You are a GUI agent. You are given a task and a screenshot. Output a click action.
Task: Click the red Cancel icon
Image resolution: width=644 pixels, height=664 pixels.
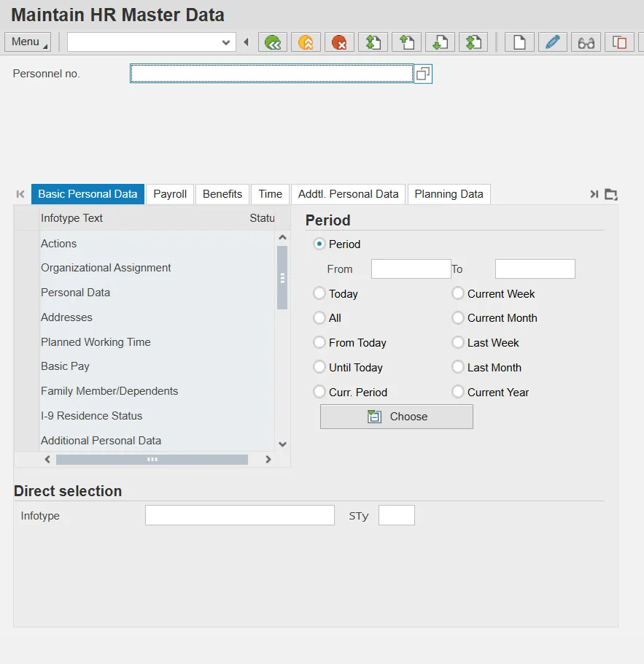point(339,42)
